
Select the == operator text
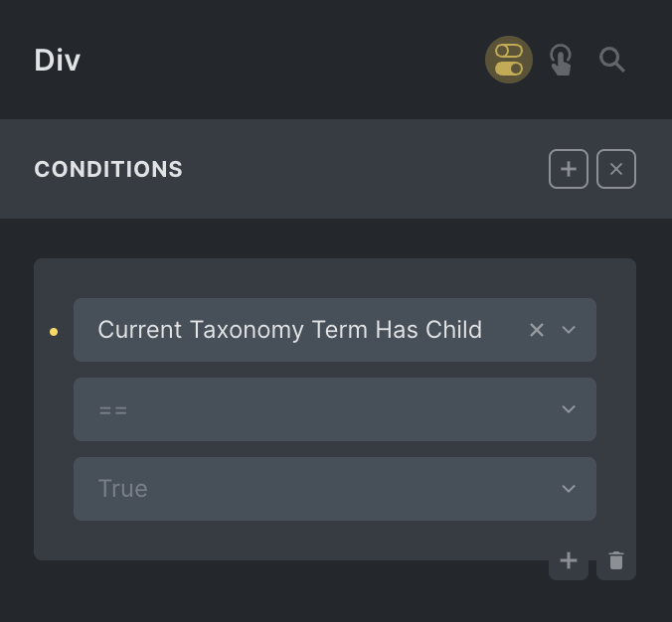pos(112,409)
